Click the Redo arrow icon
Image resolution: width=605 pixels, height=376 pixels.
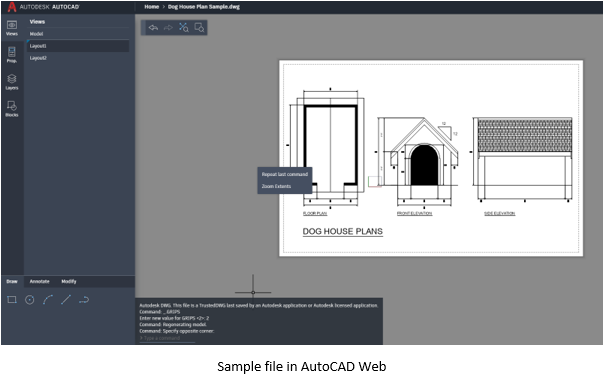point(168,27)
